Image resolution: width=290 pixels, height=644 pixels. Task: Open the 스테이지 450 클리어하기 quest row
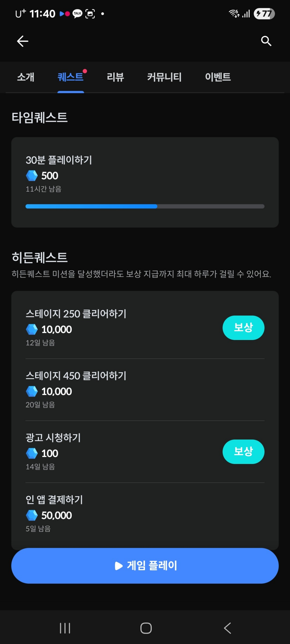click(x=145, y=389)
